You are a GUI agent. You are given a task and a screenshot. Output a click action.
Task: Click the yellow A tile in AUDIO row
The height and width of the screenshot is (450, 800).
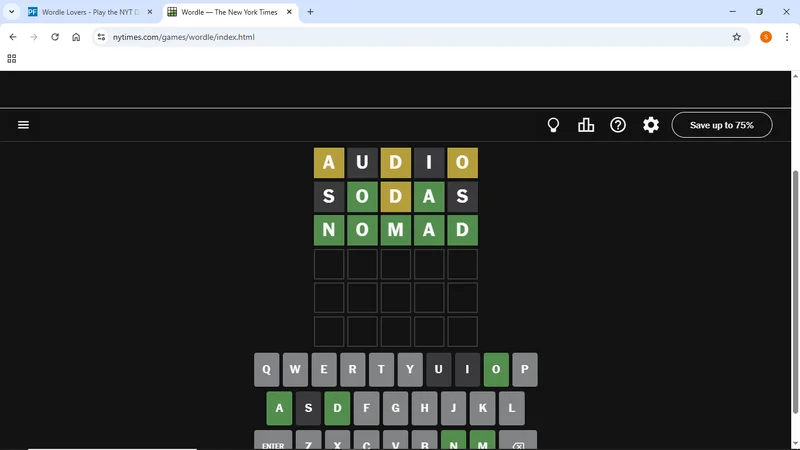tap(329, 163)
